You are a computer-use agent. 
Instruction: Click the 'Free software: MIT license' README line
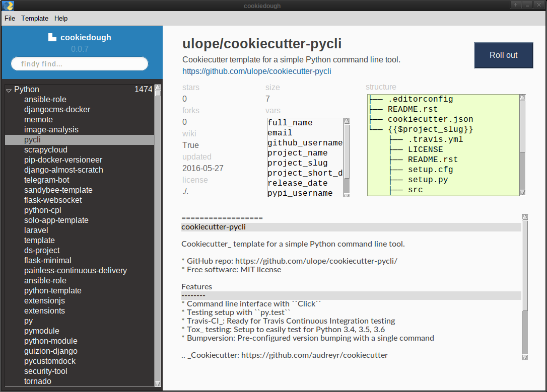tap(231, 270)
